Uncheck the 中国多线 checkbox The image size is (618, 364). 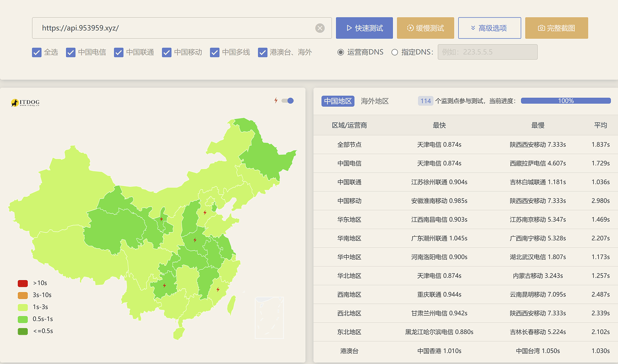pyautogui.click(x=215, y=52)
